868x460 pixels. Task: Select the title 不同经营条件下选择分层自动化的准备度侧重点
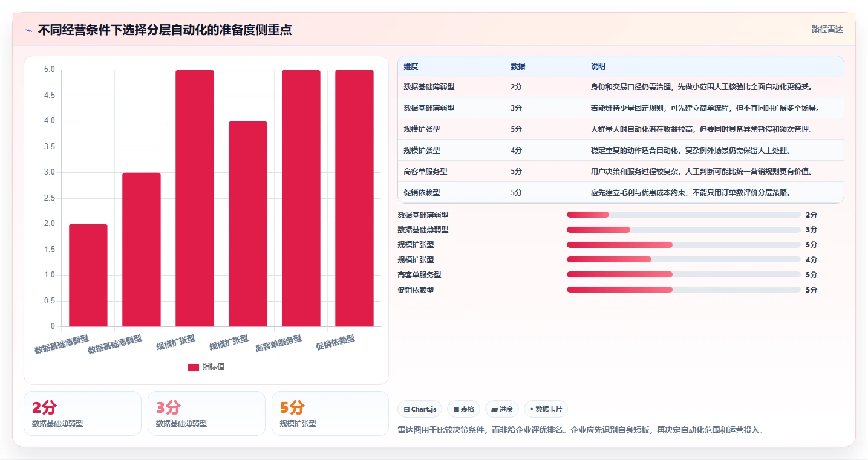(165, 30)
